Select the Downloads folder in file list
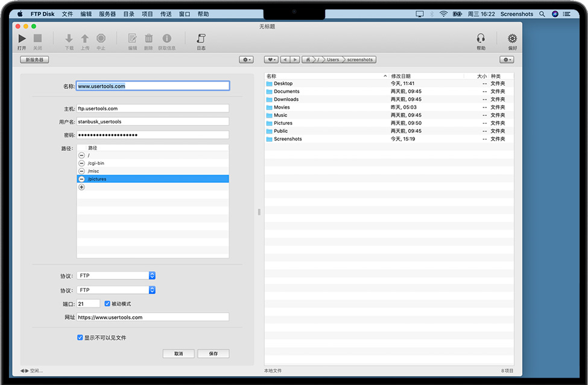 [x=286, y=100]
